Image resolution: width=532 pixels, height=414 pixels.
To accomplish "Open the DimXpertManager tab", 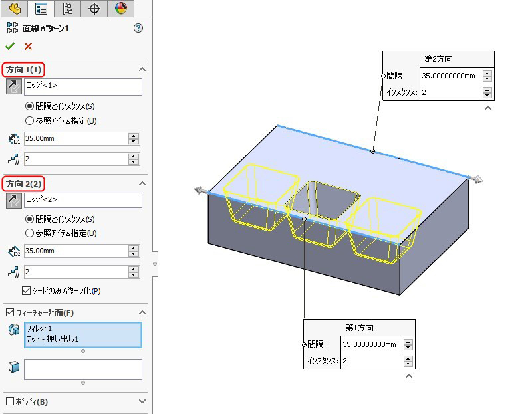I will click(94, 8).
